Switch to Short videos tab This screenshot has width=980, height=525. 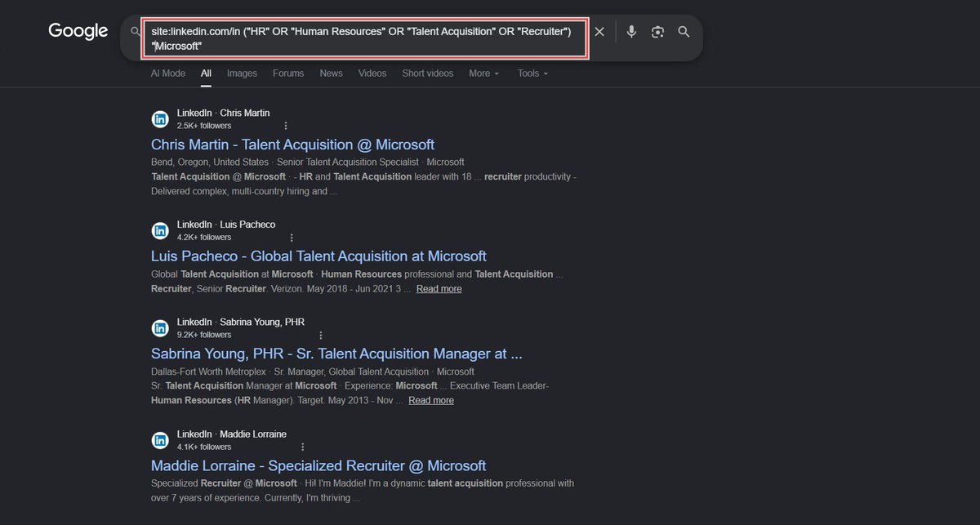(427, 73)
